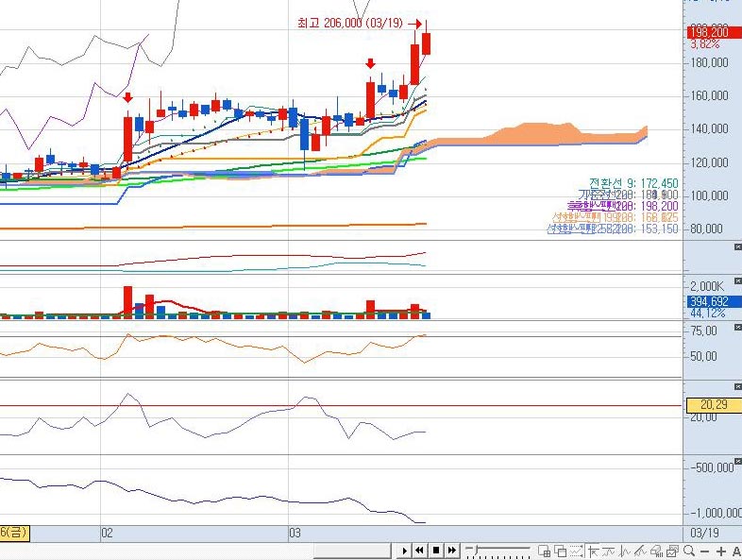This screenshot has height=560, width=742.
Task: Click the latest red candle at 03/19
Action: pos(427,43)
